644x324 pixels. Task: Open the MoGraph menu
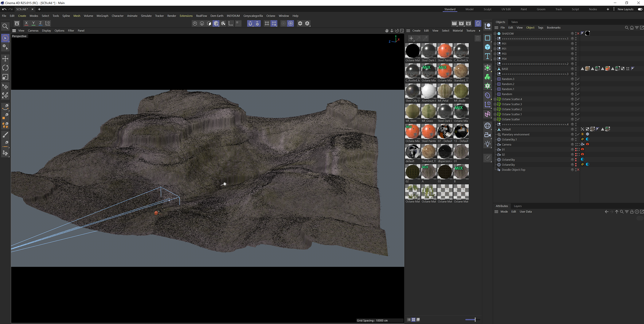click(102, 16)
